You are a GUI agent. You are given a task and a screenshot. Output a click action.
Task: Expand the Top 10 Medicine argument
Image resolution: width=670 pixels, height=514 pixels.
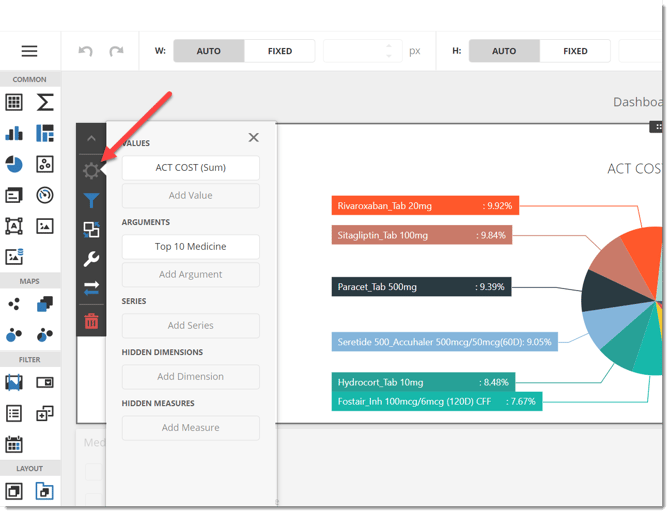[x=190, y=247]
